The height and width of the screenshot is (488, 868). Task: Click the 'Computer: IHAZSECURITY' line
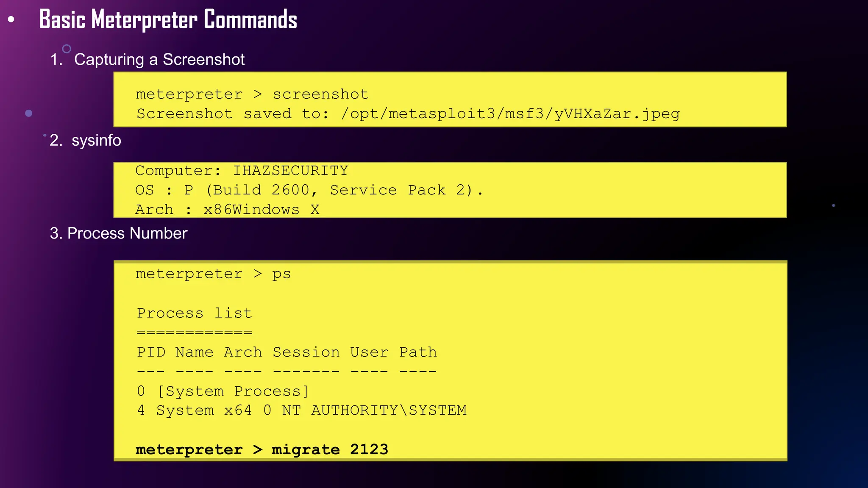pos(242,171)
